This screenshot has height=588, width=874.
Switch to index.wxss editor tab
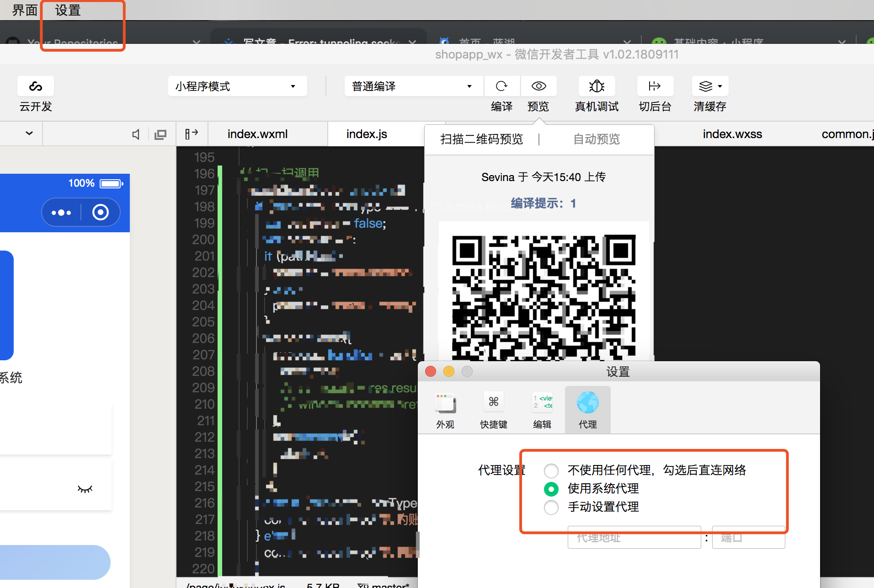pos(732,134)
